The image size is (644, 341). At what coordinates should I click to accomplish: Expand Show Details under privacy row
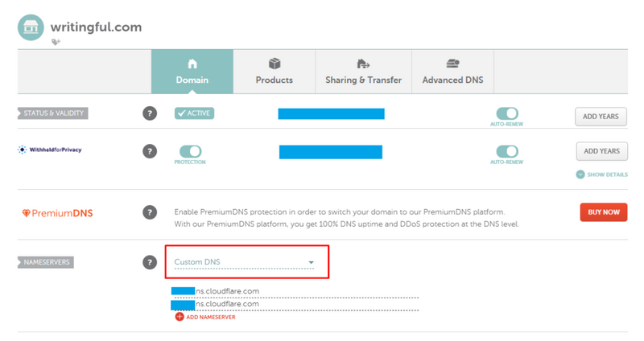pyautogui.click(x=602, y=175)
